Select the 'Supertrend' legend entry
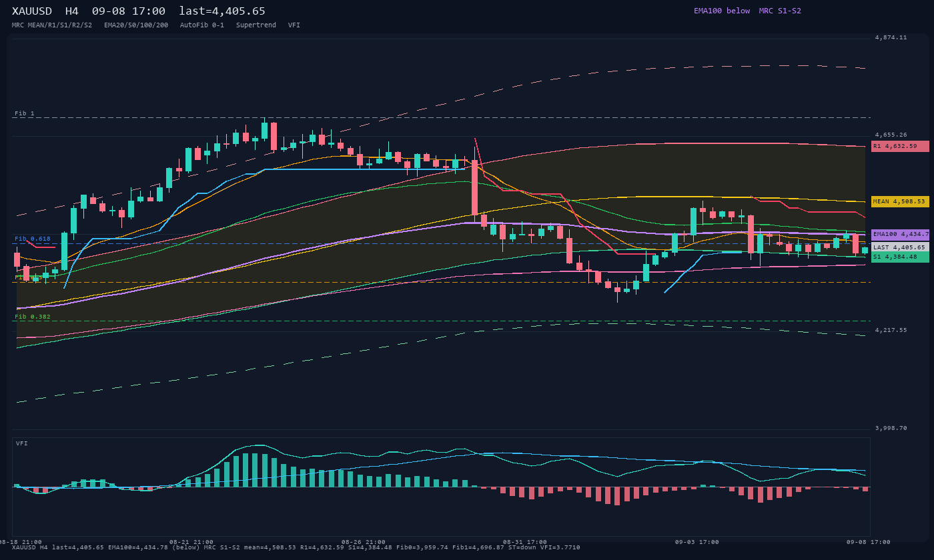 click(x=256, y=25)
